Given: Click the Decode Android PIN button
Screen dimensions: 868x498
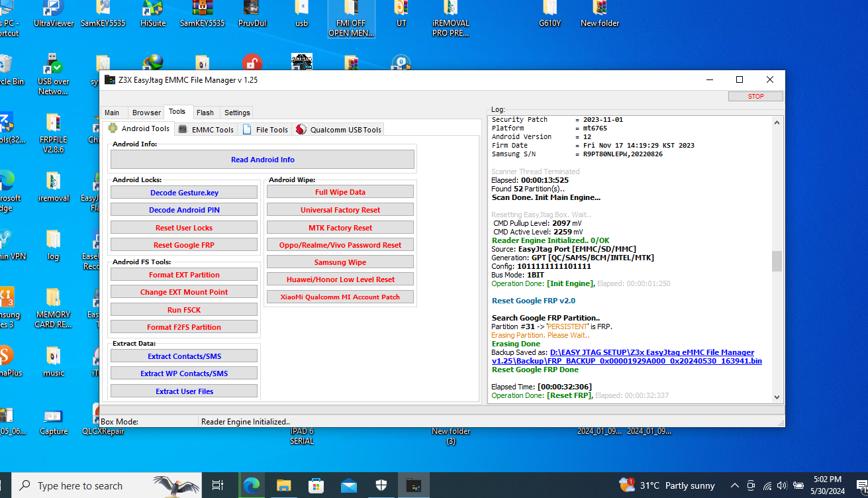Looking at the screenshot, I should (184, 210).
